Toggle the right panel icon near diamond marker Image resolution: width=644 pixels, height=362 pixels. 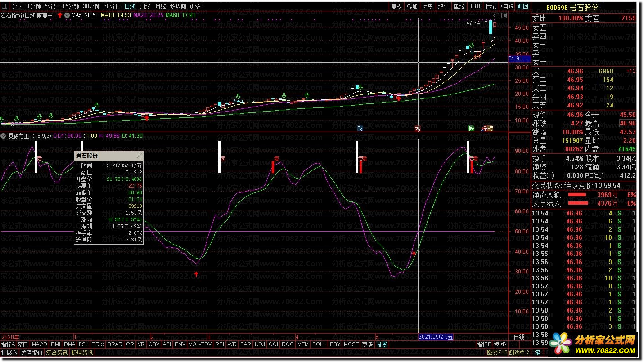(x=503, y=15)
